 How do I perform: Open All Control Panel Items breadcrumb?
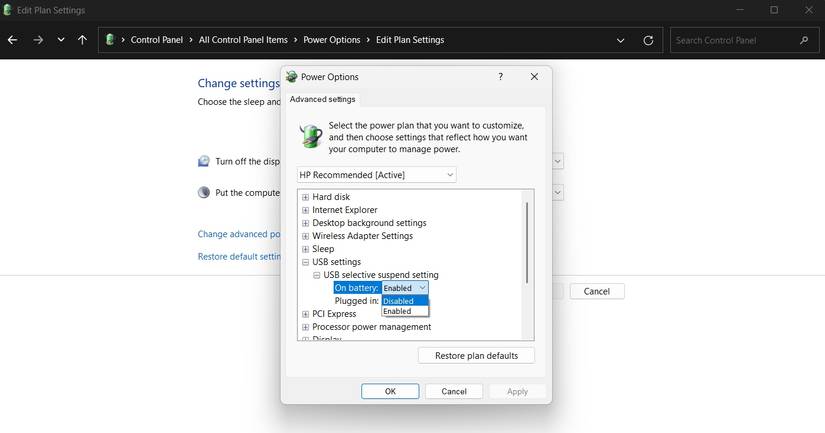243,40
